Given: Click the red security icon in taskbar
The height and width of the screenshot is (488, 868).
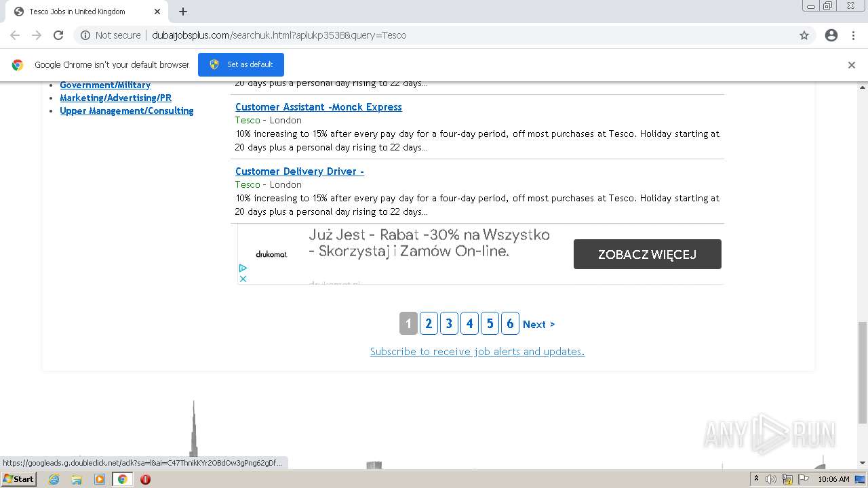Looking at the screenshot, I should [x=145, y=479].
